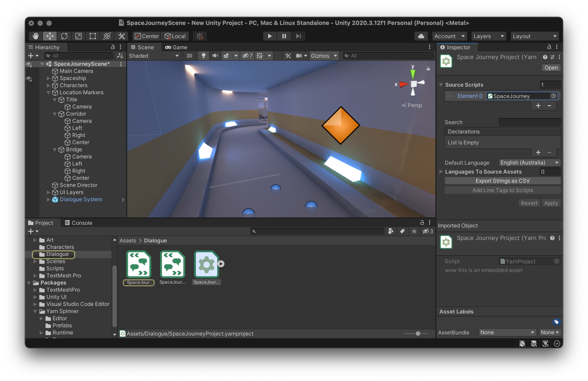Click the Play button
The height and width of the screenshot is (381, 588).
[269, 36]
